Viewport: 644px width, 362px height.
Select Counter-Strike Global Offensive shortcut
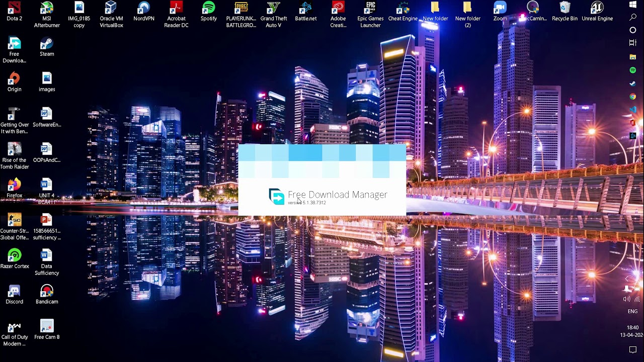click(x=14, y=227)
